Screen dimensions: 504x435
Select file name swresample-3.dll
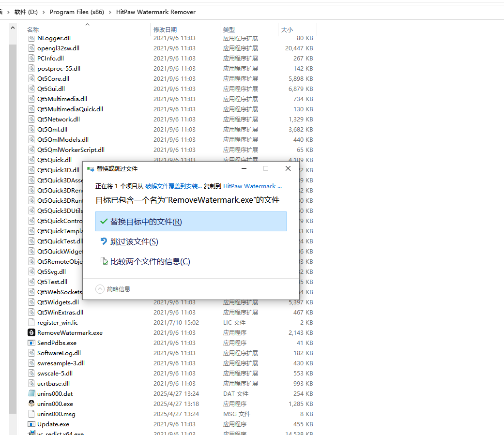61,363
